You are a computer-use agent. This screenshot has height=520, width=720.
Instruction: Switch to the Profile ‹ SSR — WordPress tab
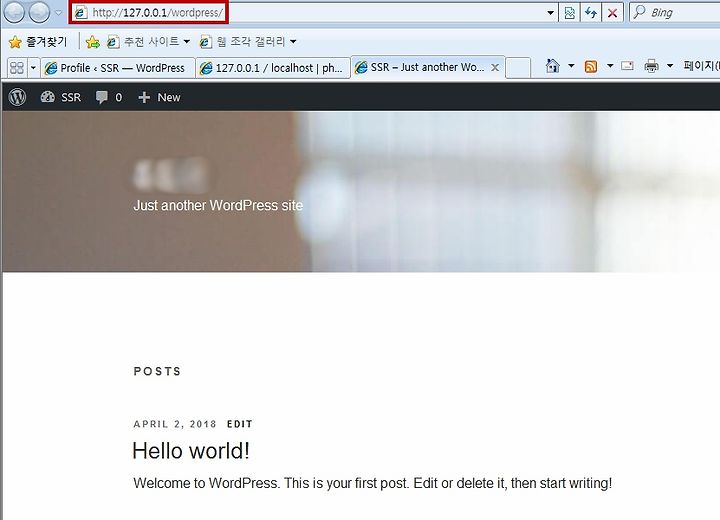pyautogui.click(x=118, y=68)
